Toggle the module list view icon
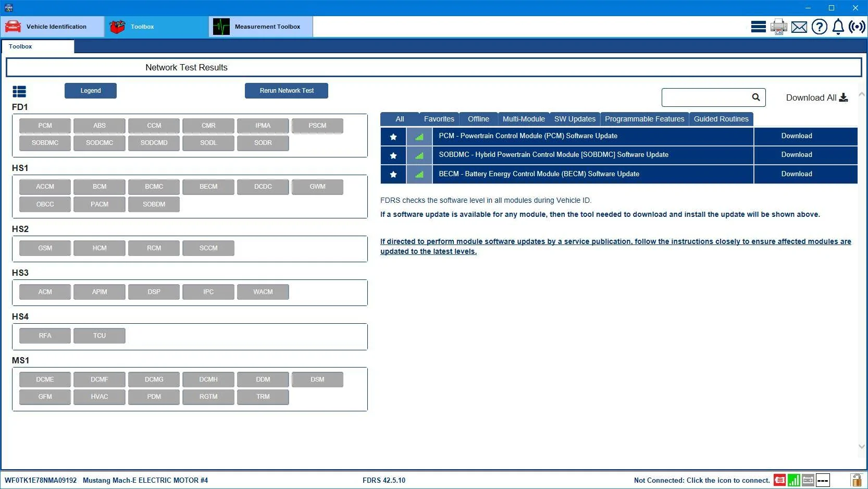 click(x=19, y=92)
